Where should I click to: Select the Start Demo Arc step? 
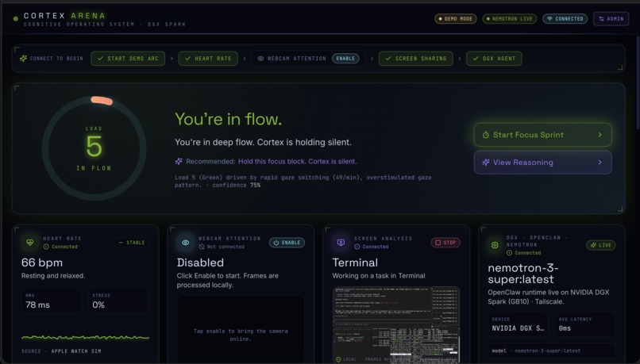(x=128, y=59)
